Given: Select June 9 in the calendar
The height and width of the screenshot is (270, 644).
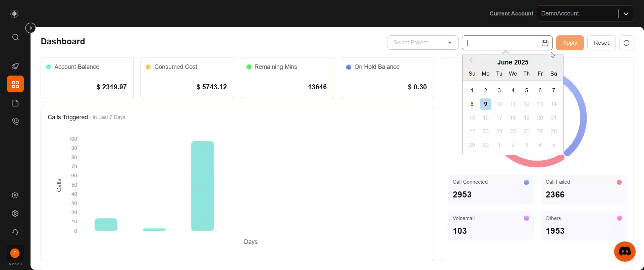Looking at the screenshot, I should [x=485, y=104].
